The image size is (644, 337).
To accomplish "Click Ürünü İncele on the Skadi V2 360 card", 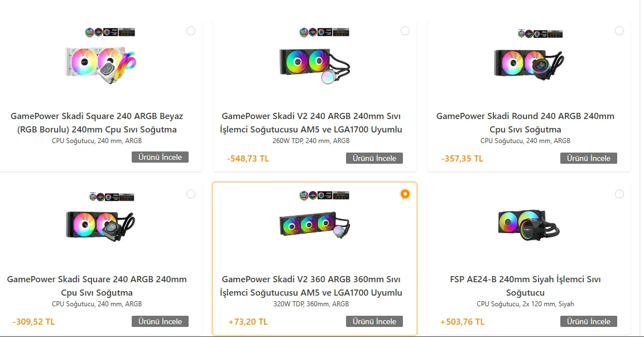I will pyautogui.click(x=374, y=321).
